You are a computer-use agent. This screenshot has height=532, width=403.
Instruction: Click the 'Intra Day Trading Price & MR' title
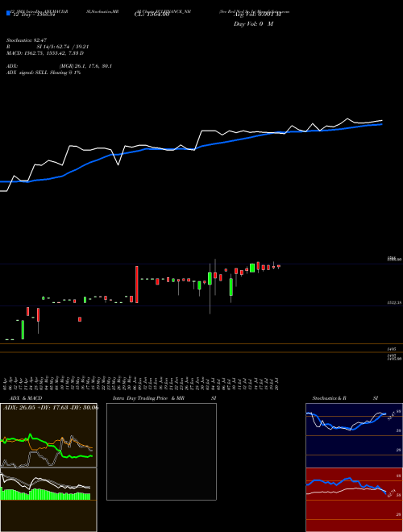pos(148,398)
